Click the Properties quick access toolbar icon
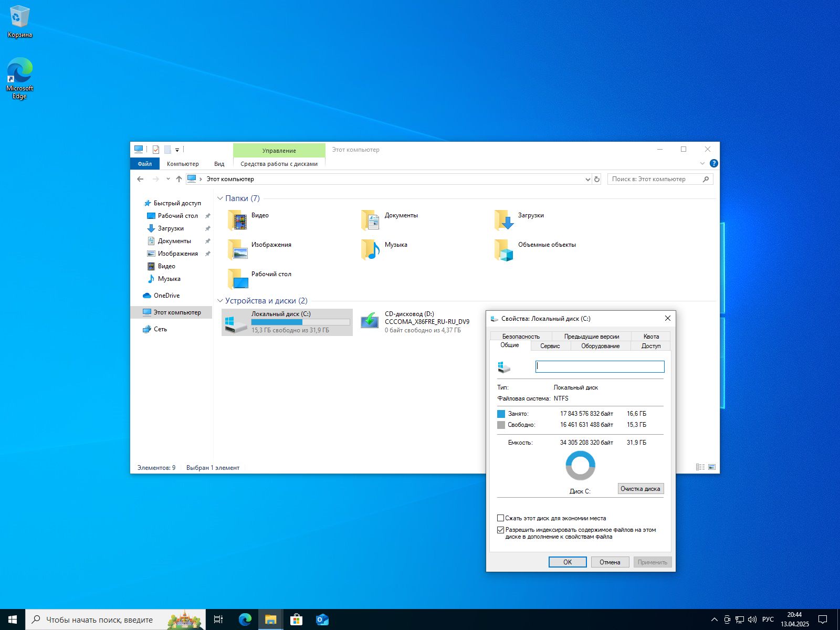 (x=156, y=150)
